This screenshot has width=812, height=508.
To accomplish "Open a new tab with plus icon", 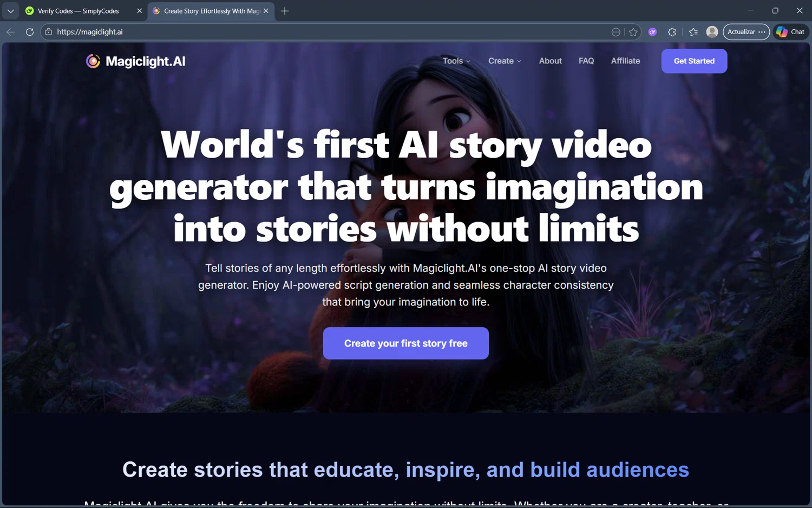I will 285,11.
